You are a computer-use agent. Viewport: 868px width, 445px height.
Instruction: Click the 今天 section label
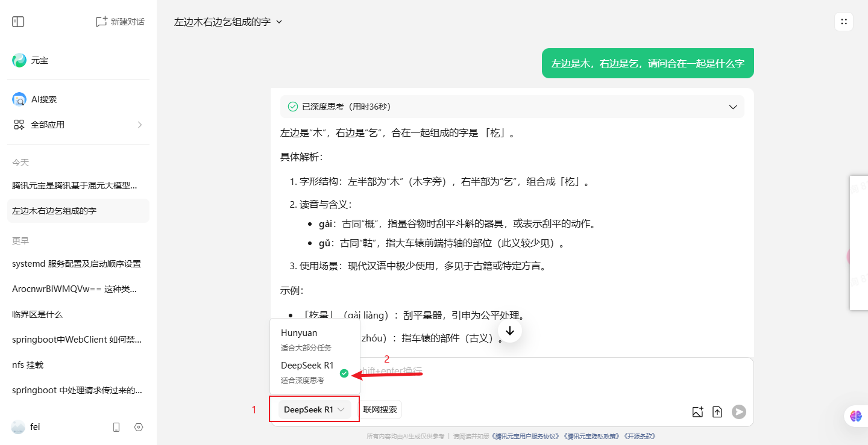pos(20,163)
